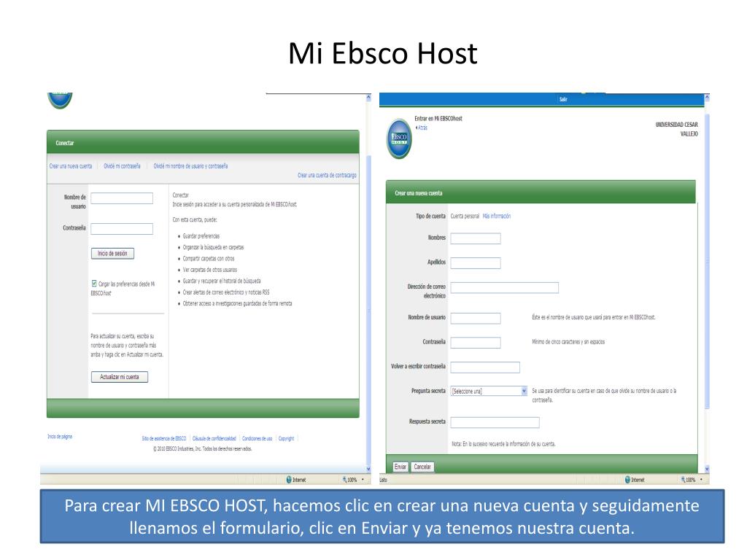
Task: Focus the 'Respuesta secreta' field
Action: (x=495, y=422)
